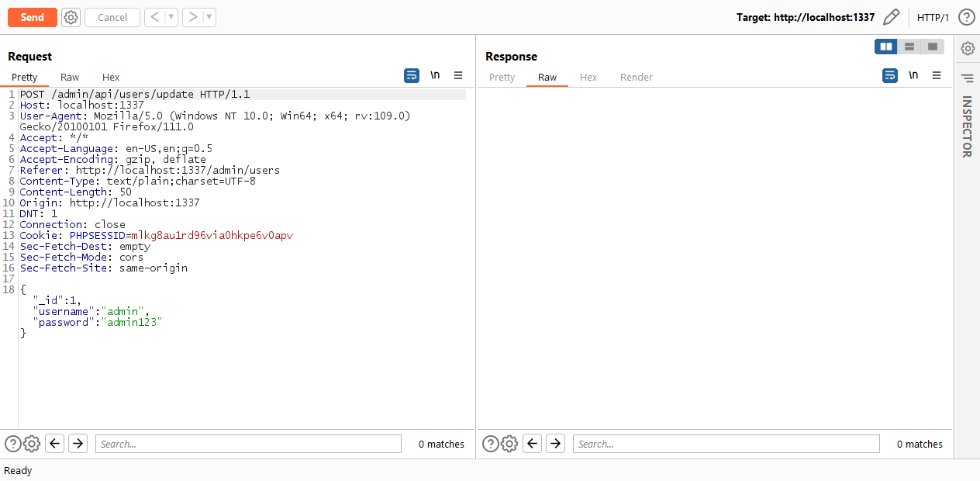This screenshot has height=481, width=980.
Task: Toggle non-printable characters in the Request editor
Action: [435, 75]
